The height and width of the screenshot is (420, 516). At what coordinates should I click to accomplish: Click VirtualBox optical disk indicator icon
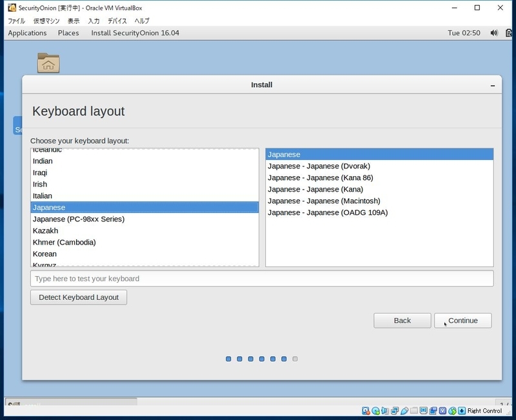[375, 410]
